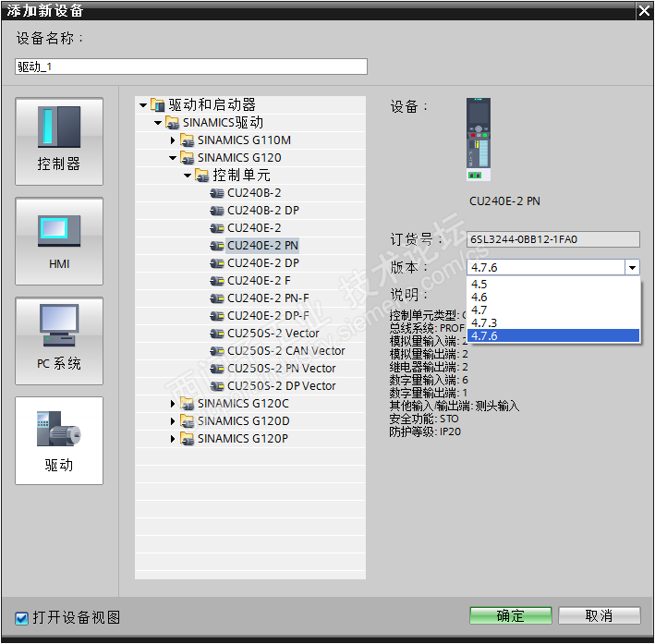Click the CU240E-2 PN device icon

pyautogui.click(x=217, y=246)
